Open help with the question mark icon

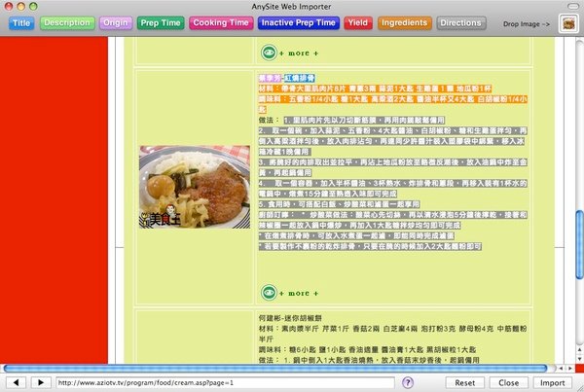point(408,382)
